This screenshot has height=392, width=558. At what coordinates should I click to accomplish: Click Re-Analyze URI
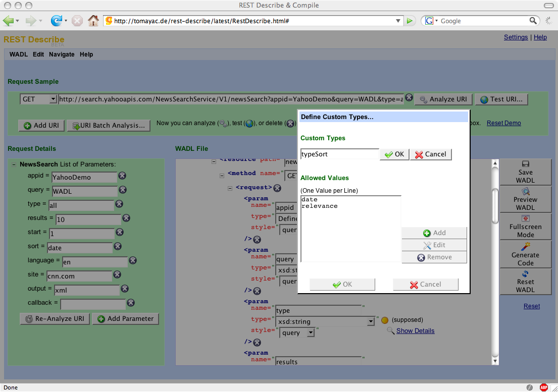pos(55,319)
